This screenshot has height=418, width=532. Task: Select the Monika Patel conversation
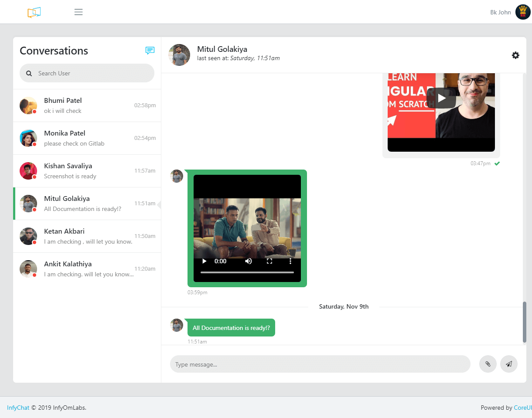point(87,138)
